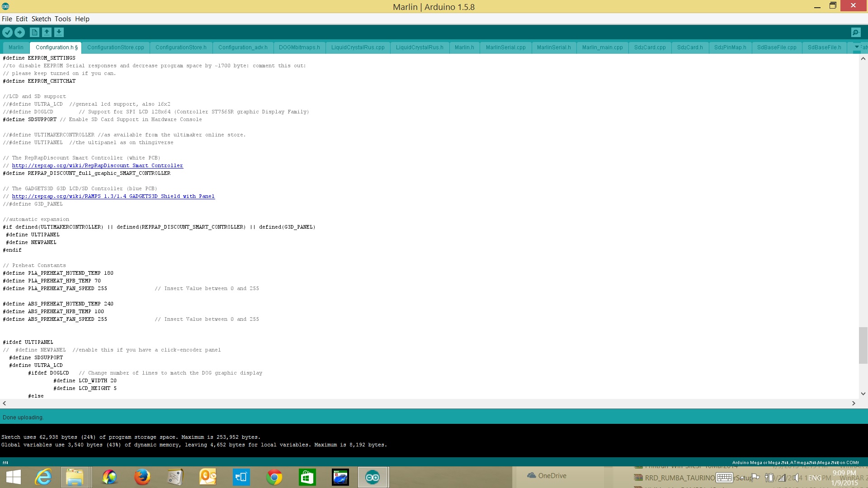Viewport: 868px width, 488px height.
Task: Open the Tools menu
Action: [x=63, y=19]
